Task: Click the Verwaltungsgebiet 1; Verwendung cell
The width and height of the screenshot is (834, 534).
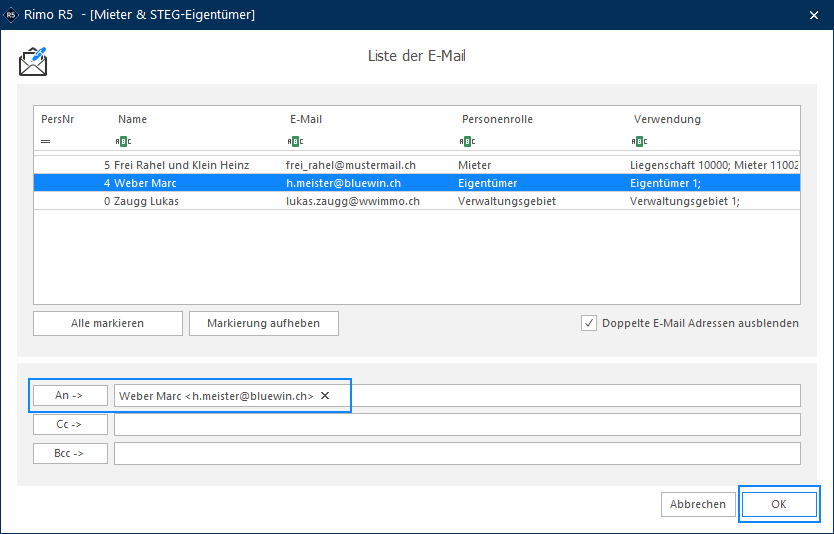Action: tap(685, 201)
